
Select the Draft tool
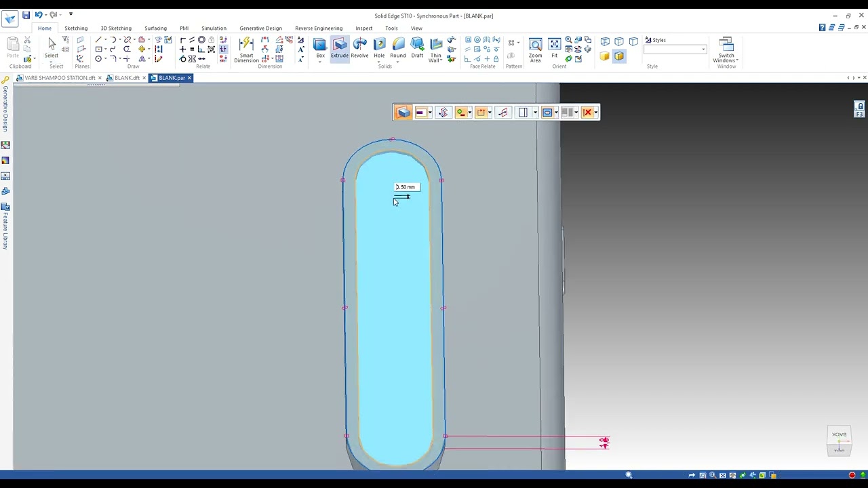(x=417, y=49)
